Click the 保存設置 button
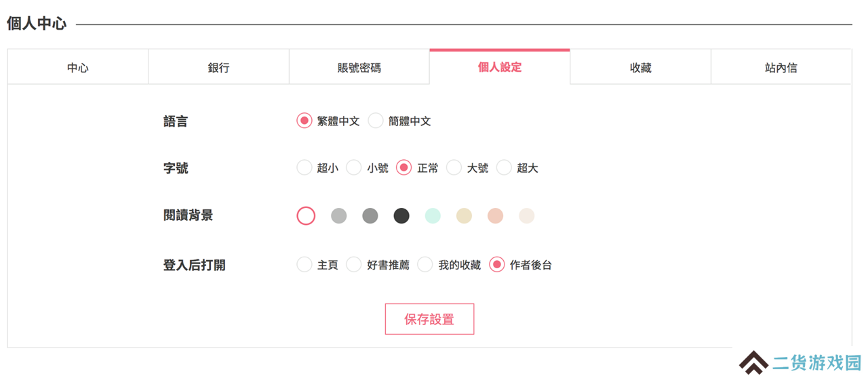Viewport: 868px width, 380px height. pyautogui.click(x=429, y=319)
